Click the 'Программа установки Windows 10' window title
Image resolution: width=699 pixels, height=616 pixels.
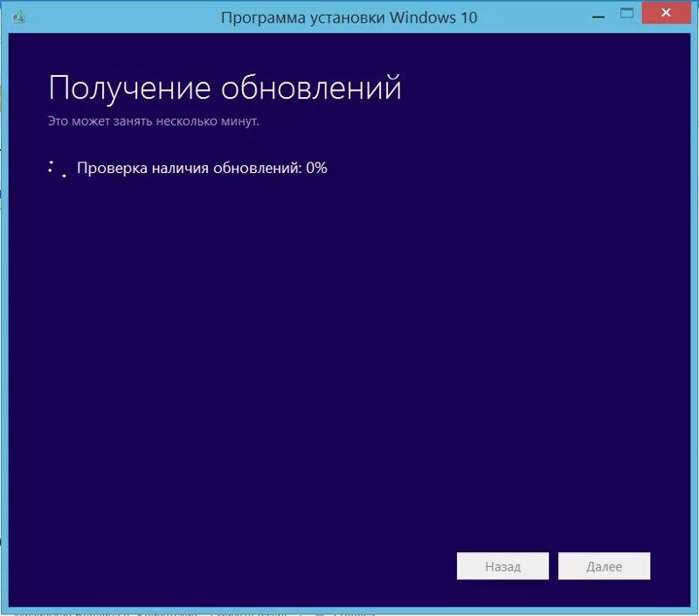tap(349, 17)
